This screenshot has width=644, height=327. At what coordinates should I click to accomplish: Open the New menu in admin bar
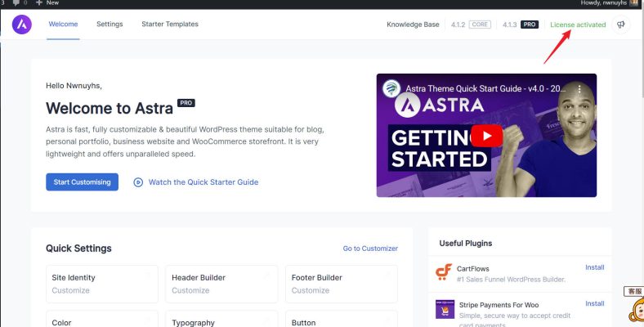pyautogui.click(x=47, y=3)
